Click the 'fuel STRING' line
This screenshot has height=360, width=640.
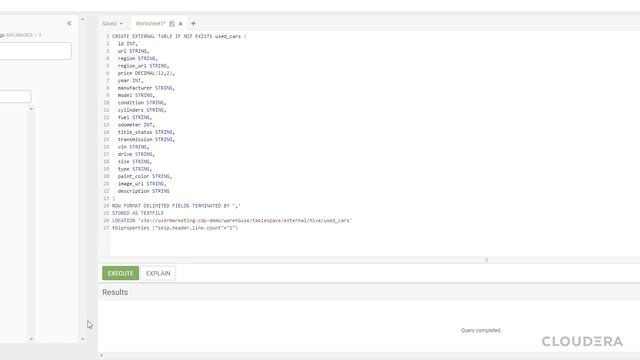coord(135,117)
